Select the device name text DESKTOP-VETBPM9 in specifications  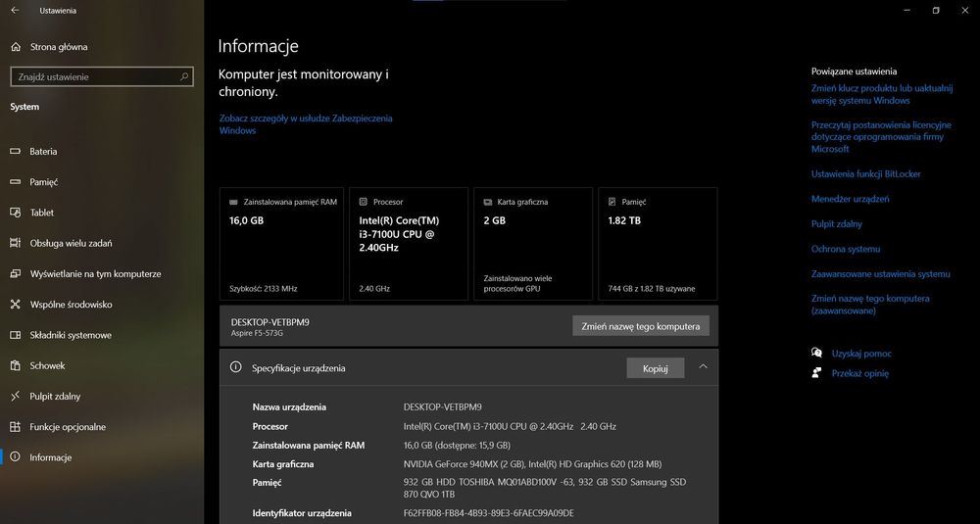click(x=443, y=407)
